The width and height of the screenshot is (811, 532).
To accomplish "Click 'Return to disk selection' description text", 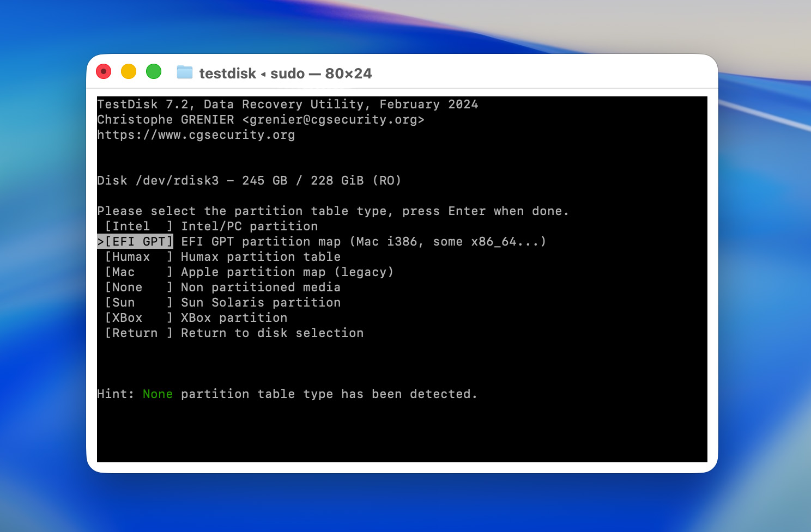I will coord(272,333).
